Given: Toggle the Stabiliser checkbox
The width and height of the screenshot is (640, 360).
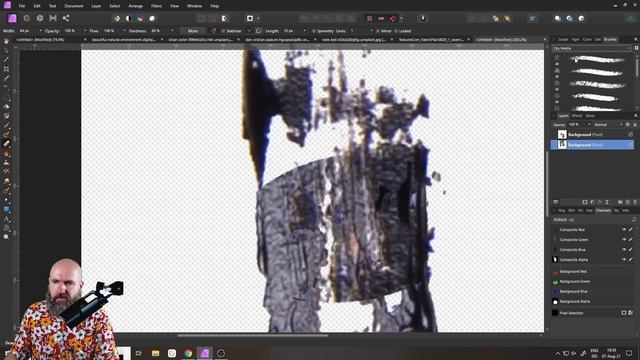Looking at the screenshot, I should (223, 31).
